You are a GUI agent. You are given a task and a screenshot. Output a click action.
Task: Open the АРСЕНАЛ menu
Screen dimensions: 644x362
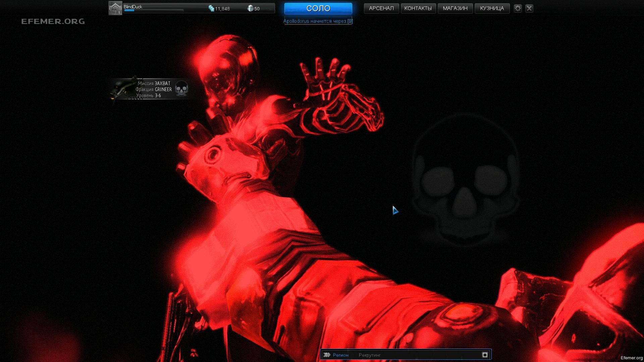pos(381,8)
